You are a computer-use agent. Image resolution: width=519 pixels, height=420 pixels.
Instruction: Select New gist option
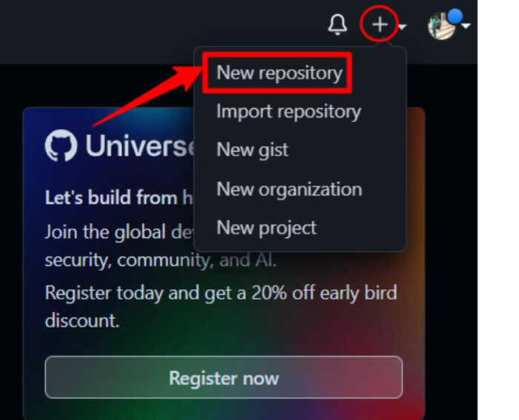click(x=252, y=150)
